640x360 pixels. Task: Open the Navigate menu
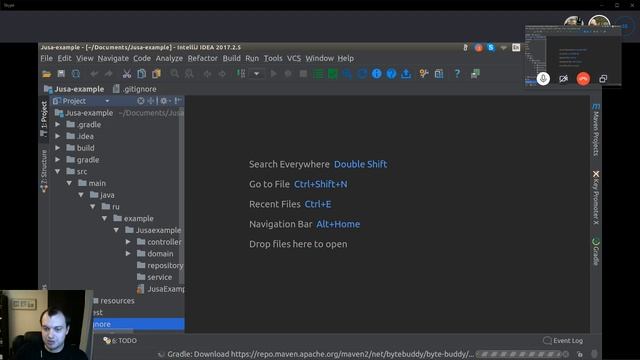113,58
